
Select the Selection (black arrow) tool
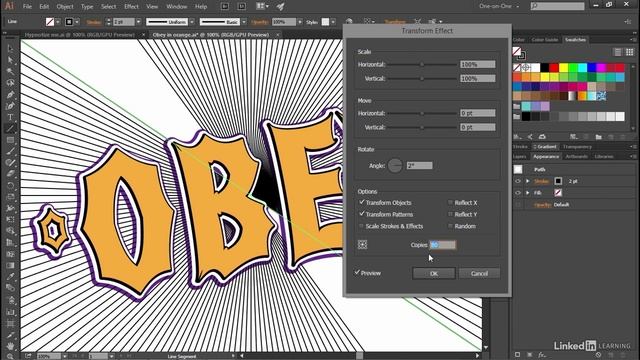tap(10, 49)
